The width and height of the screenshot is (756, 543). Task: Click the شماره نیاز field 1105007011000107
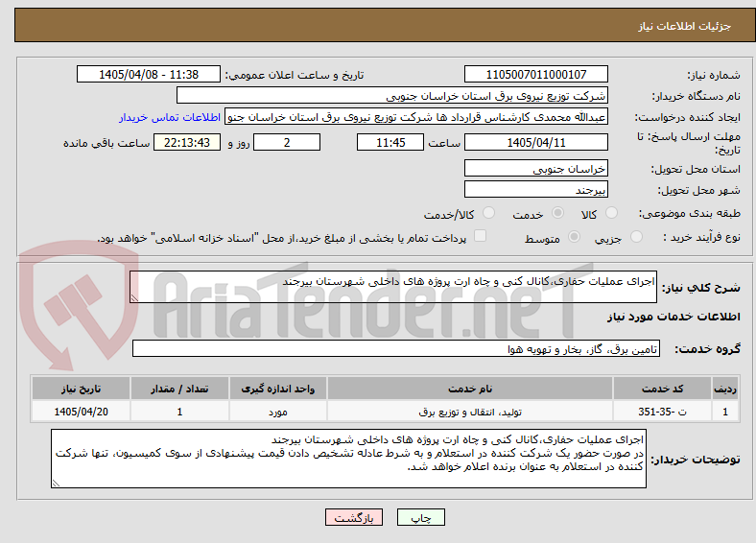[x=535, y=74]
